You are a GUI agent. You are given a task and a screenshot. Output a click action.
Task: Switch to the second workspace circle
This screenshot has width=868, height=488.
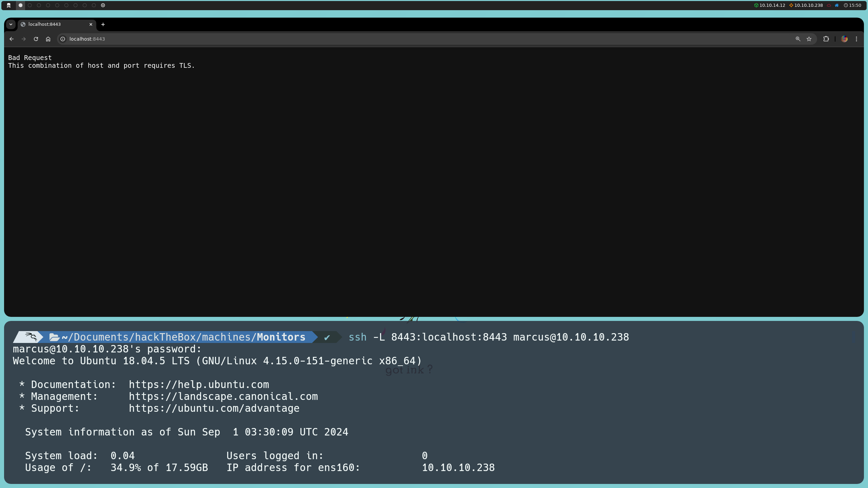(x=30, y=5)
